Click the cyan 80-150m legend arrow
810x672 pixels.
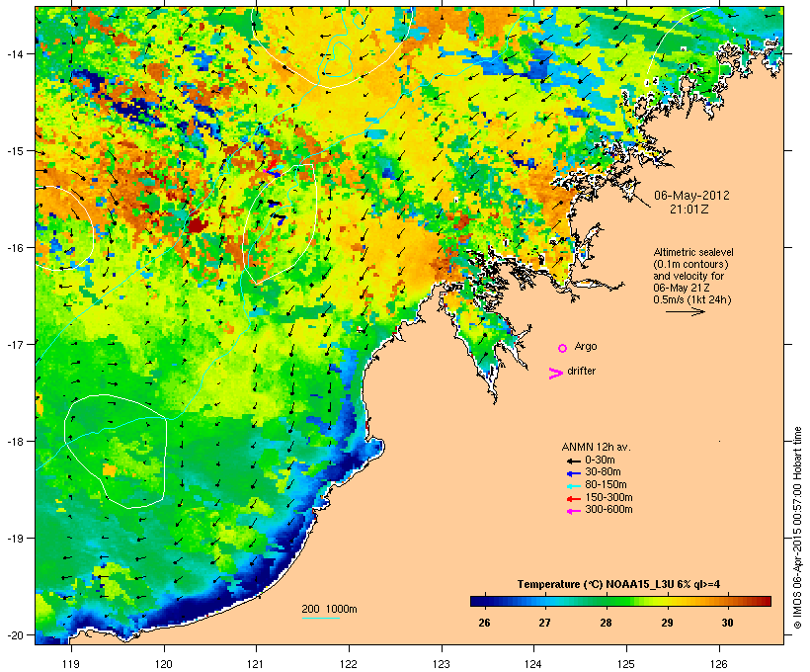pyautogui.click(x=573, y=486)
